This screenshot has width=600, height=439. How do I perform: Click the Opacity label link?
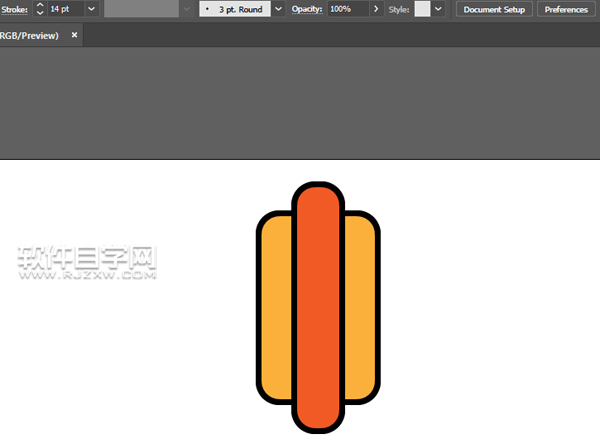[307, 9]
